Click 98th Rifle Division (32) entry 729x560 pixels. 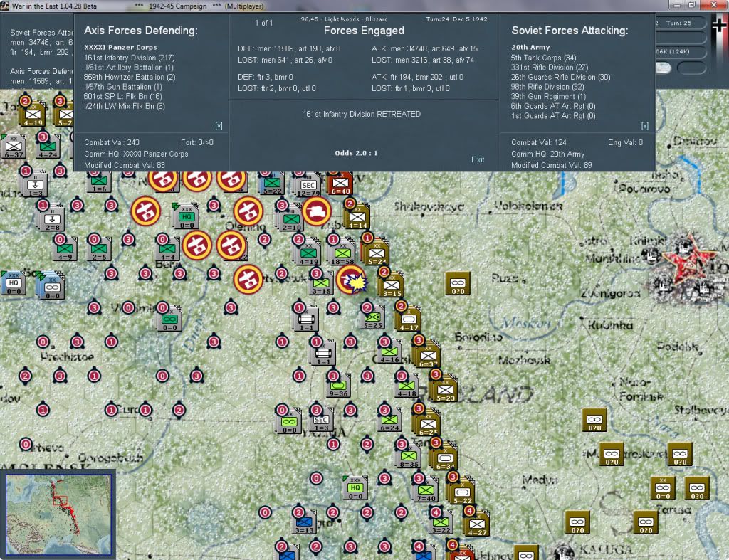click(x=547, y=87)
